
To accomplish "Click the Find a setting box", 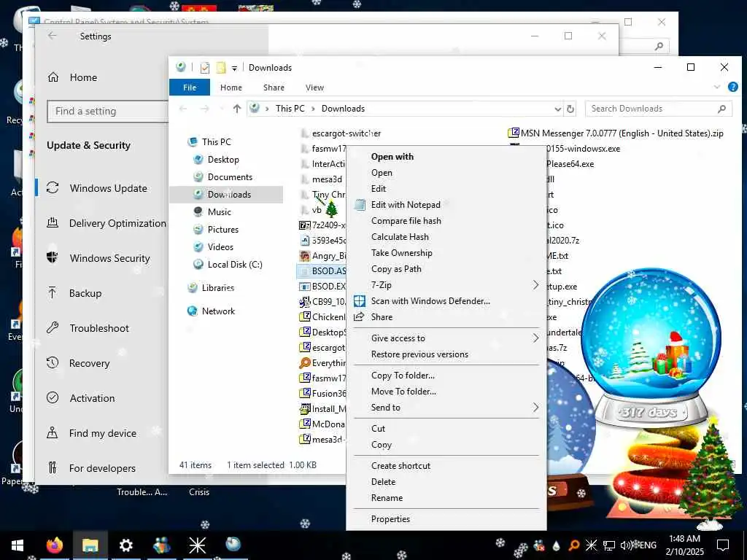I will click(108, 112).
